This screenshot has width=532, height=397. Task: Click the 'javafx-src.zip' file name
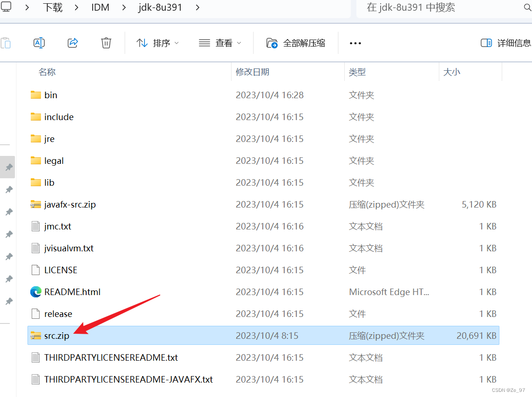70,204
